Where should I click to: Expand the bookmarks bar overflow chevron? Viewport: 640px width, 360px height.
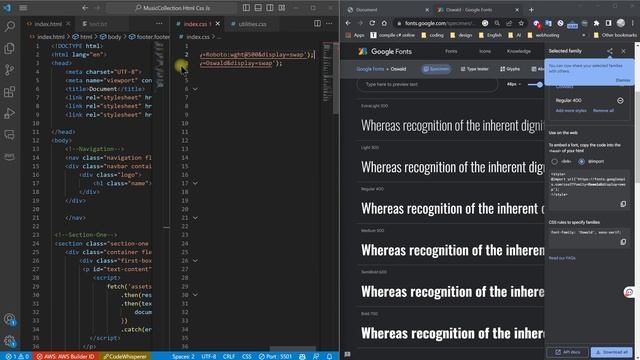point(583,36)
